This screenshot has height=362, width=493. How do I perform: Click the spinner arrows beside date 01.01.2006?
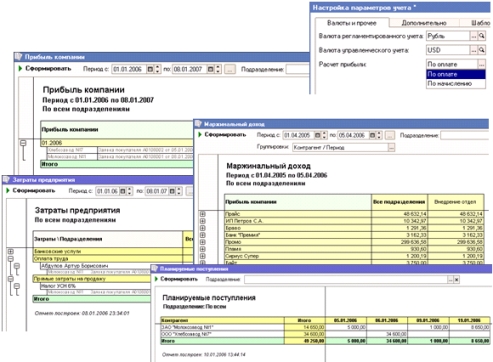click(157, 69)
